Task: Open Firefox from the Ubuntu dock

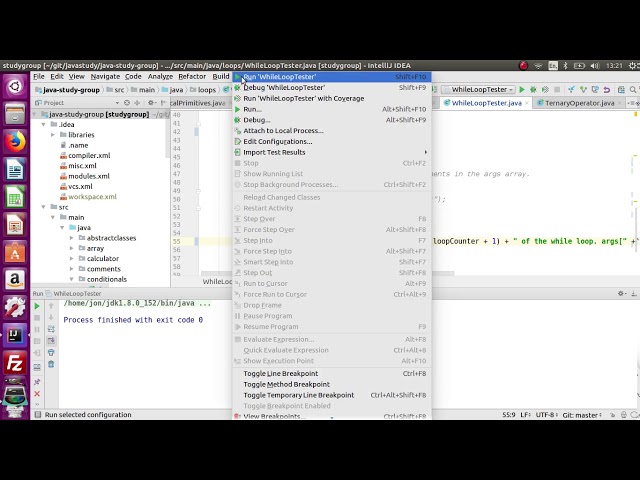Action: tap(15, 142)
